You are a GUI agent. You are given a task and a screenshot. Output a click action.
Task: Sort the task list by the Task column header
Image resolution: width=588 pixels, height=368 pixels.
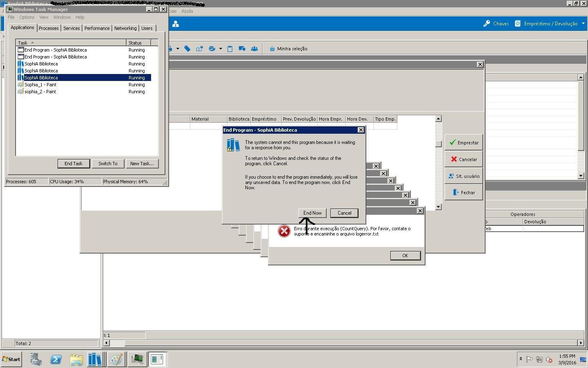coord(71,43)
